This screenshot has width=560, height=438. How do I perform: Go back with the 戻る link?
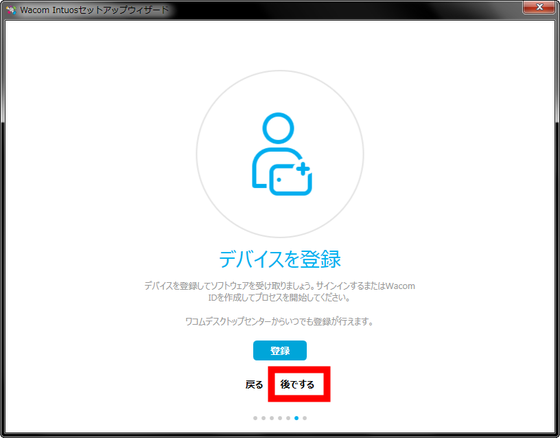coord(254,385)
